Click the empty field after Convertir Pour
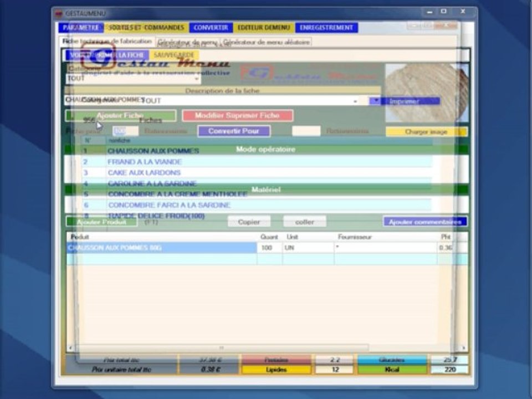Screen dimensions: 532x399 tap(306, 131)
